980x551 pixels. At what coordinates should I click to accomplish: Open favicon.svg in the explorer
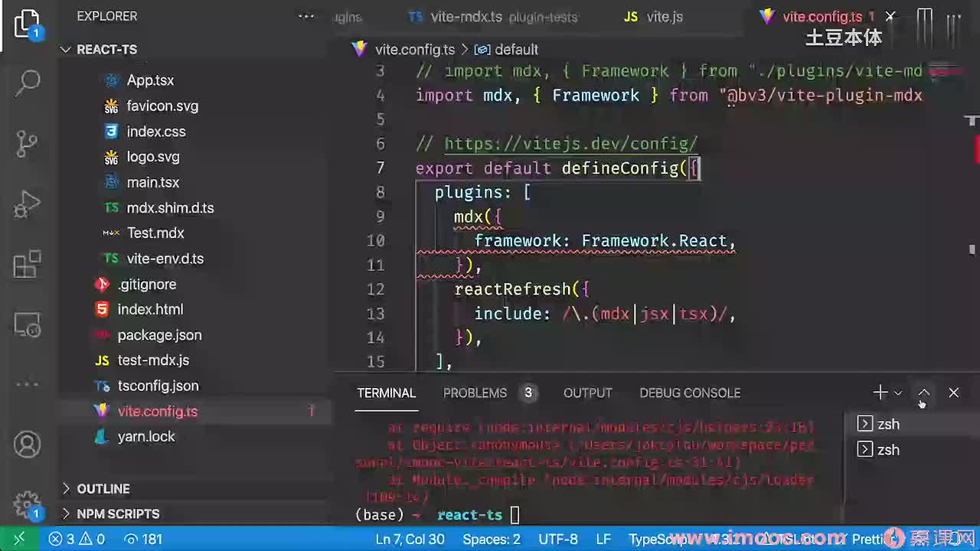point(162,106)
